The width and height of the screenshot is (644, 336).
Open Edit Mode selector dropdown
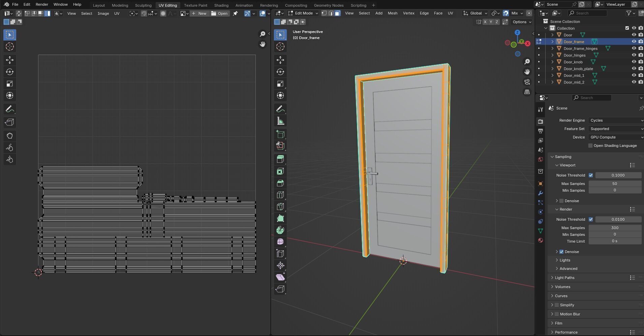pyautogui.click(x=303, y=13)
